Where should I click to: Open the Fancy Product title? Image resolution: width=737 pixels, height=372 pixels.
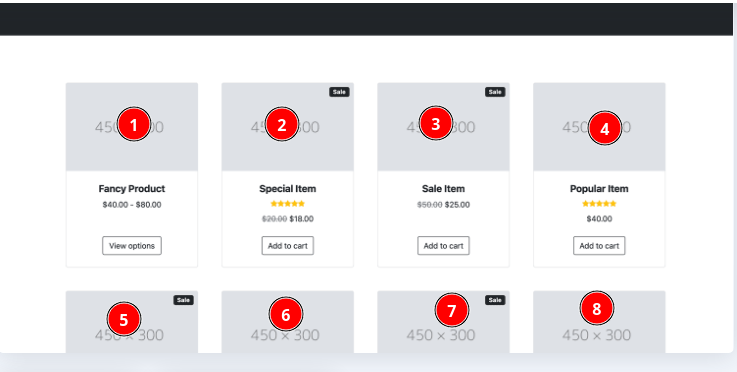132,189
